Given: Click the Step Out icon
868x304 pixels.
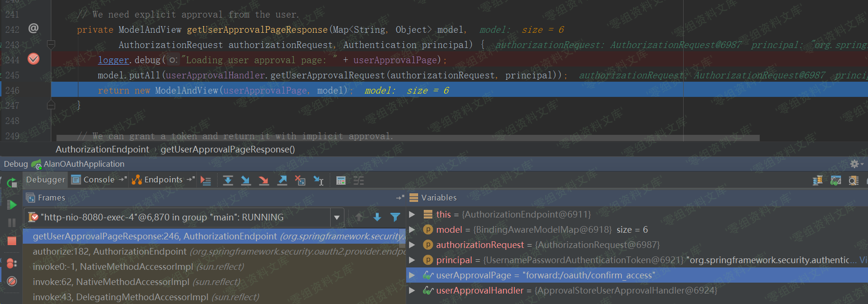Looking at the screenshot, I should click(x=282, y=180).
